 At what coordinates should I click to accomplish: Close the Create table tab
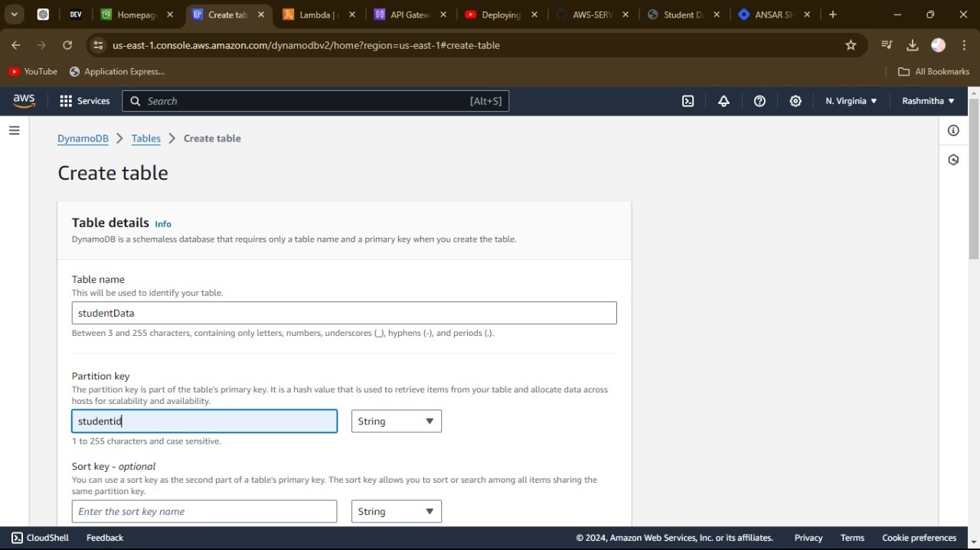coord(261,15)
